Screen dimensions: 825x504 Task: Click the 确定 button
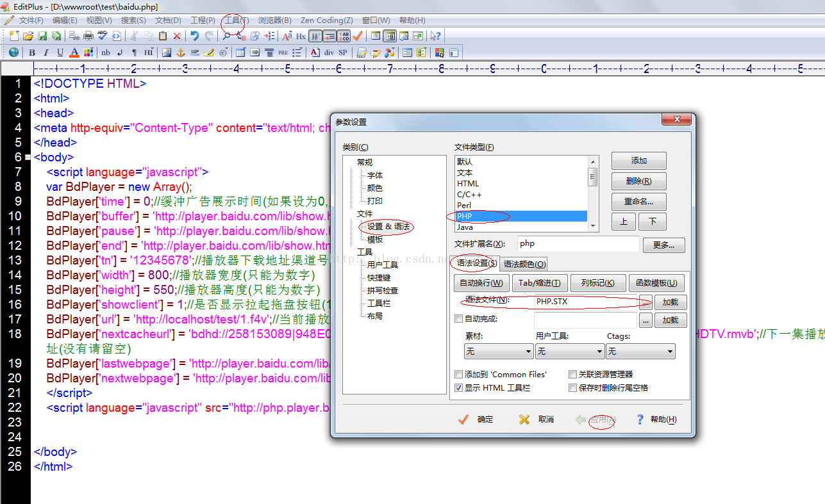pos(476,419)
